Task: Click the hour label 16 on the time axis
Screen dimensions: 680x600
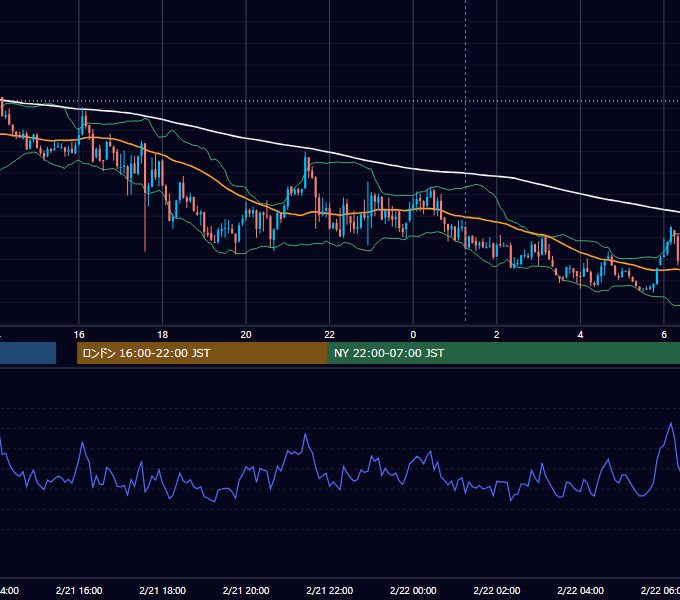Action: (79, 335)
